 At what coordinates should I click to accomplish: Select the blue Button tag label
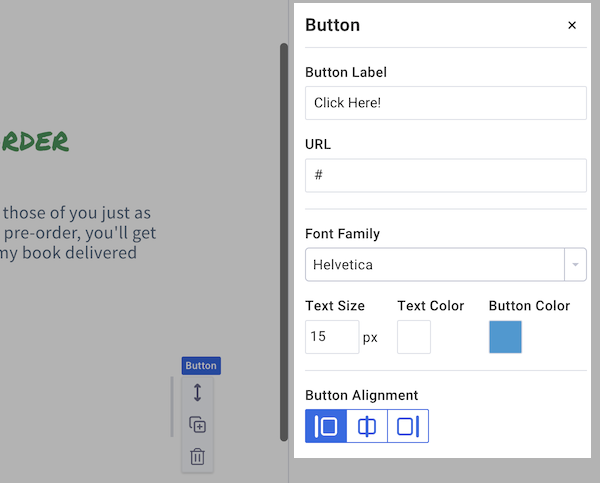(201, 366)
